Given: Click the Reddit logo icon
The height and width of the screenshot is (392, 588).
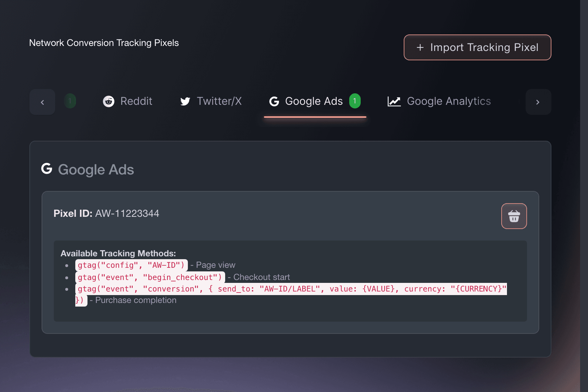Looking at the screenshot, I should (109, 102).
